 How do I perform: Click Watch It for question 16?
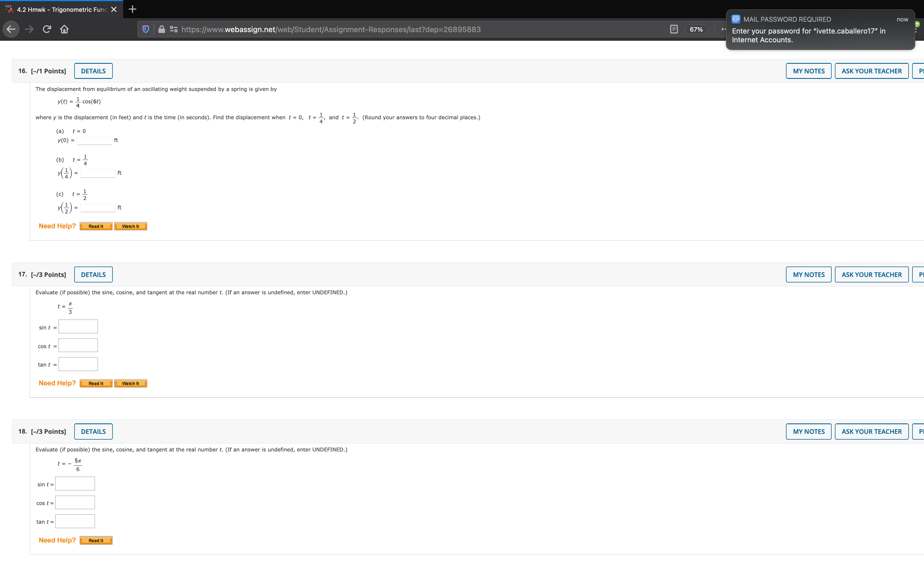point(131,226)
